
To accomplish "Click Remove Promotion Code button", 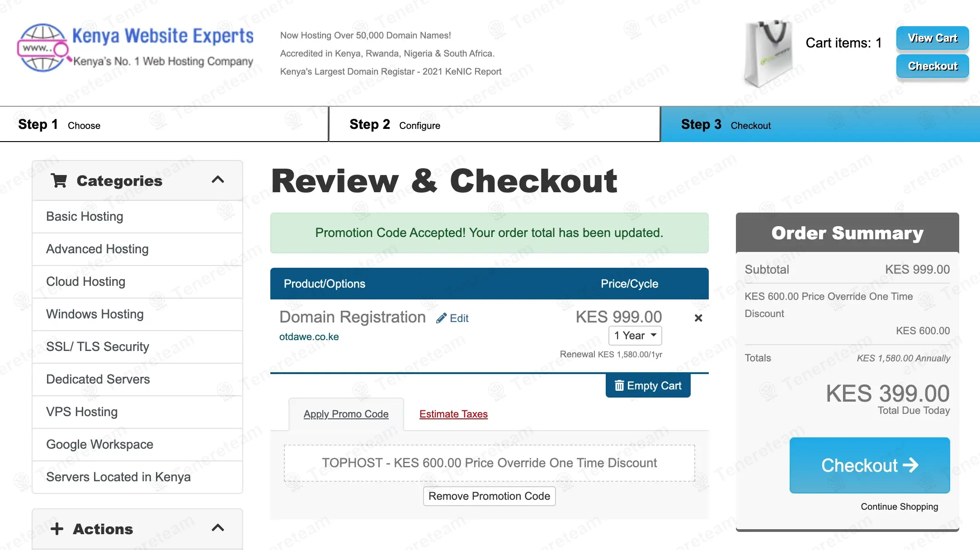I will (489, 496).
